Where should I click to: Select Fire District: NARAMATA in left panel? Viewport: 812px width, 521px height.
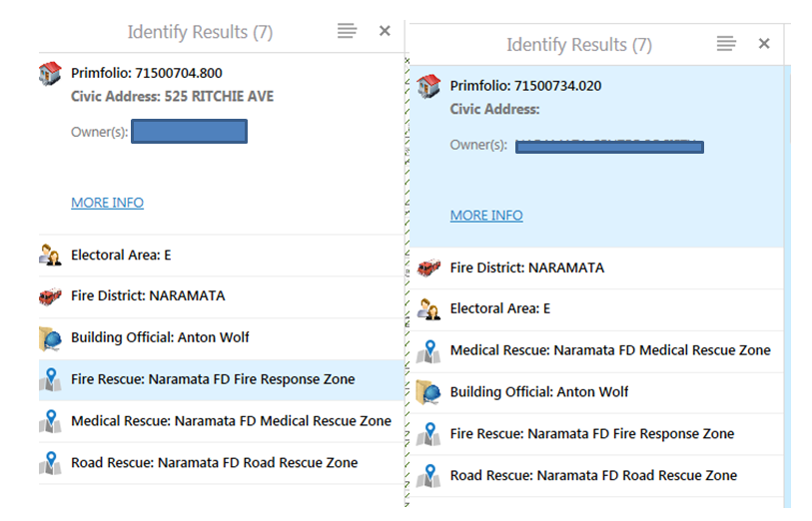(x=221, y=296)
